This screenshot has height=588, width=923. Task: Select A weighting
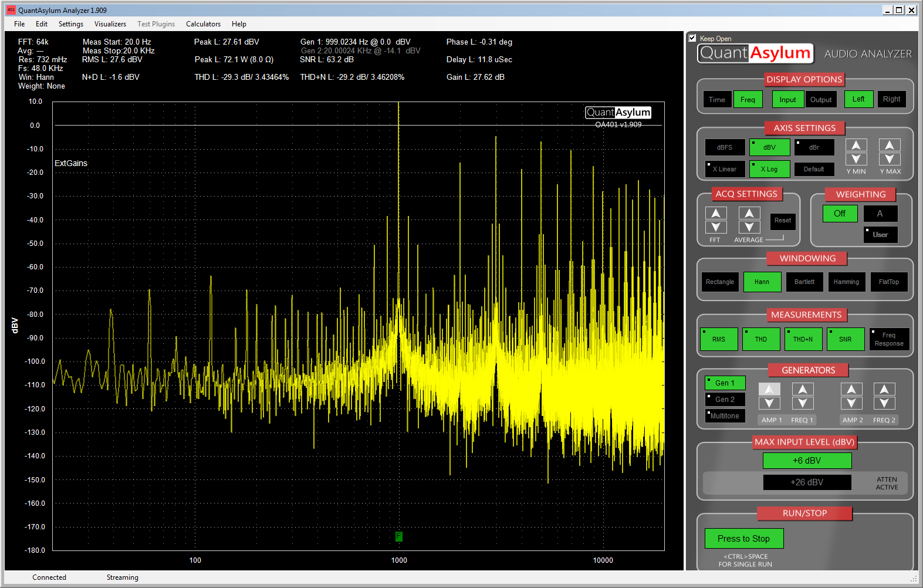point(880,214)
